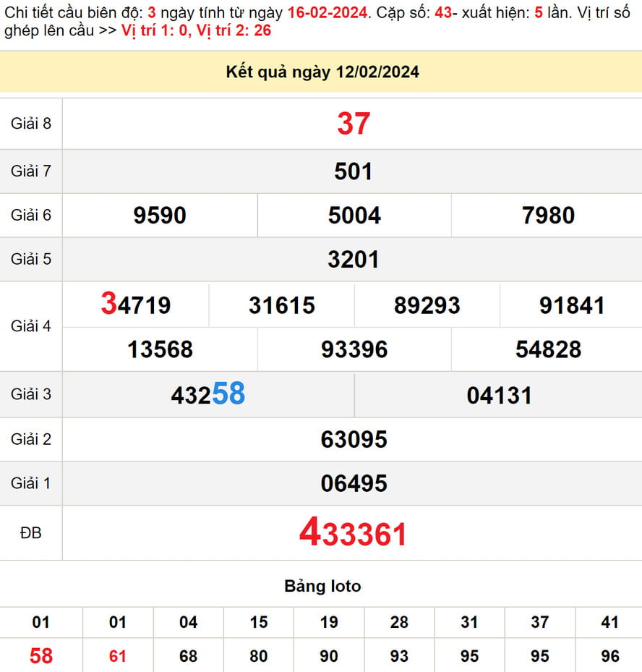
Task: Click number 54828 in Giải 4
Action: pos(548,349)
